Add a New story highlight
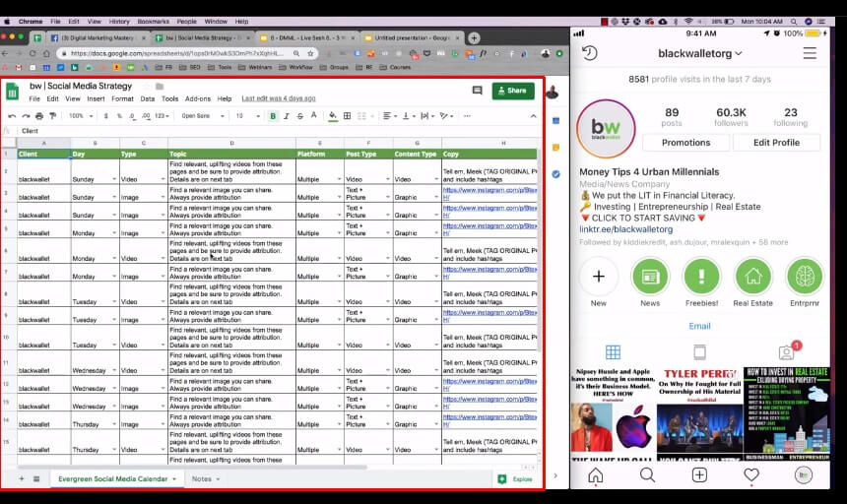Viewport: 847px width, 504px height. point(599,277)
